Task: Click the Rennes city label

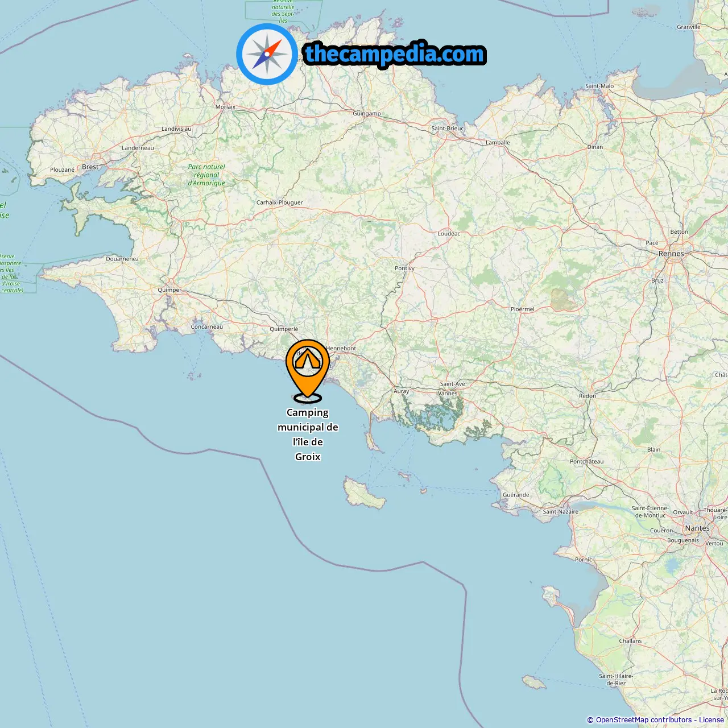Action: click(671, 254)
